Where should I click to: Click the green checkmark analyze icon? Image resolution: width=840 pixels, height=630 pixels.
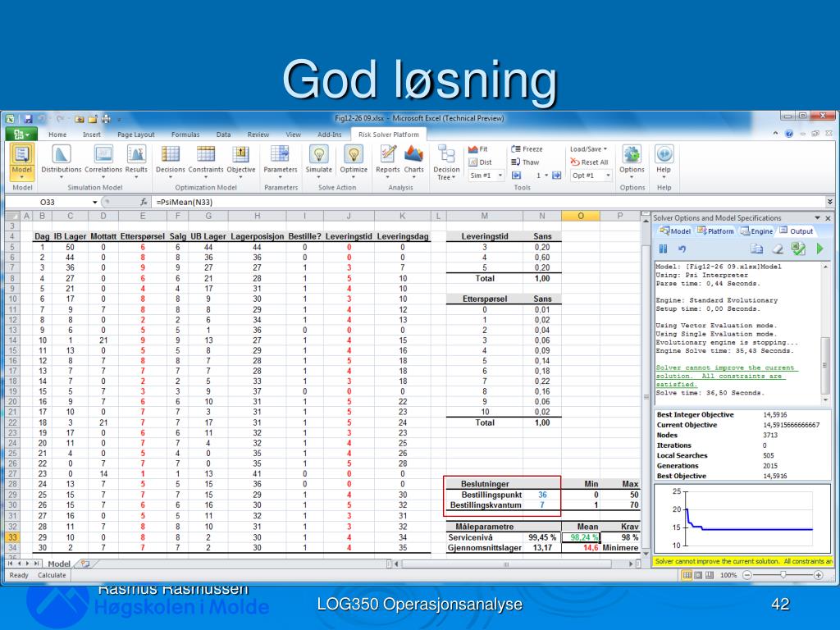coord(798,249)
